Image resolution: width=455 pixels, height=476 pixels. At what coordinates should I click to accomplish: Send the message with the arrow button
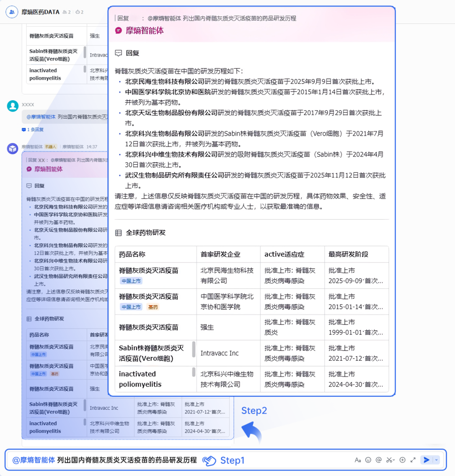(427, 460)
